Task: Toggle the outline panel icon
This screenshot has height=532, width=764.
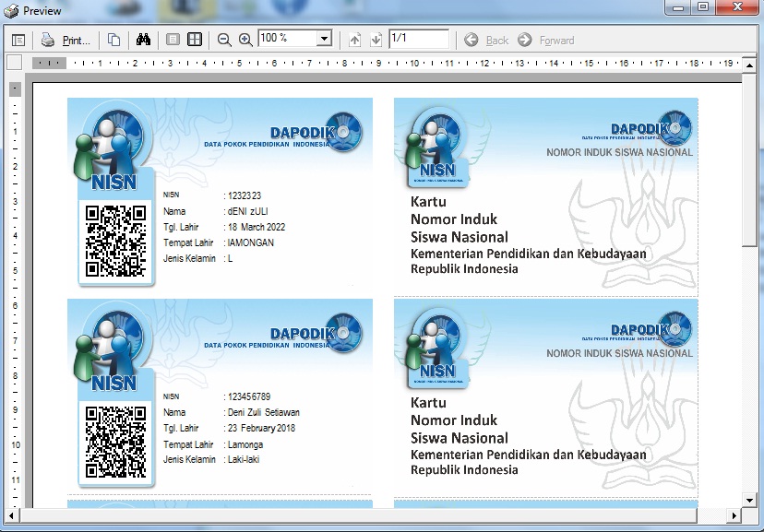Action: pos(18,40)
